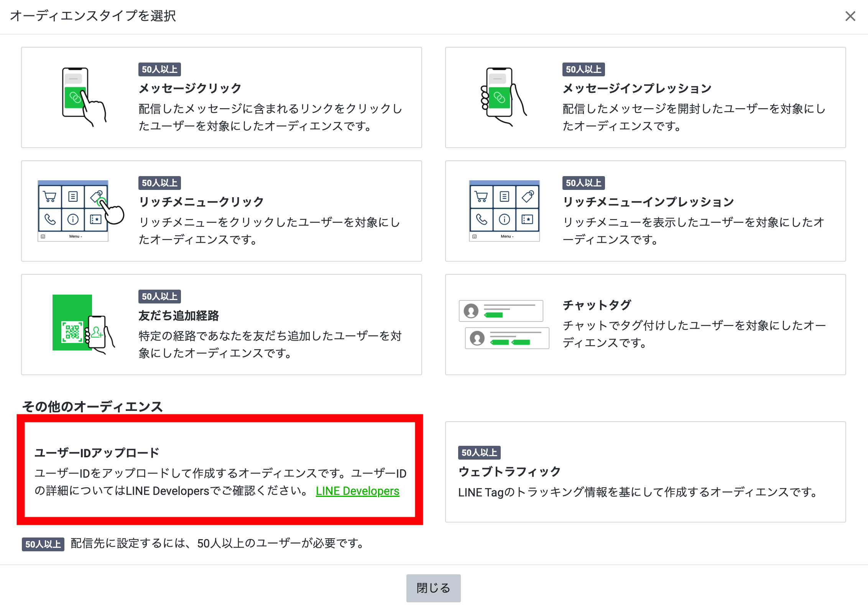This screenshot has height=610, width=868.
Task: Click the rich menu impression grid icon
Action: [504, 211]
